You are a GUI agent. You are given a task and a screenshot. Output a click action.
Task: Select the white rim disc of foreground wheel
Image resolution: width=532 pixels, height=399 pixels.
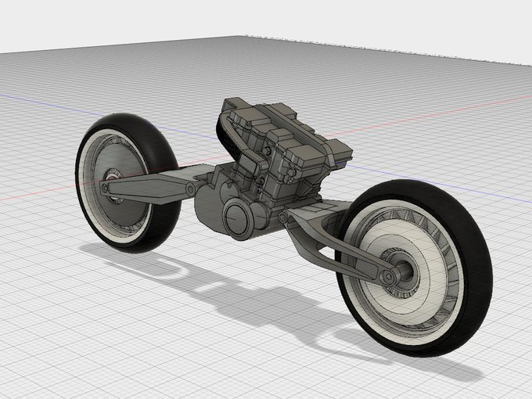click(x=405, y=271)
